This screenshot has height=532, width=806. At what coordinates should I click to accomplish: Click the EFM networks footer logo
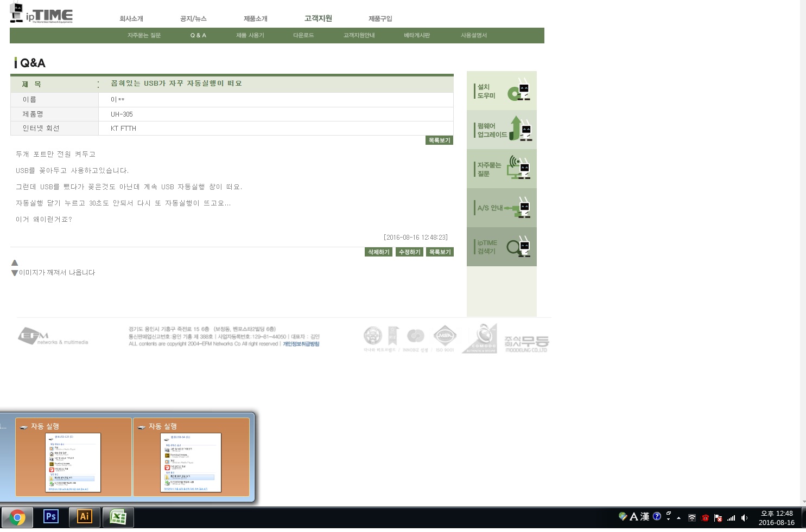53,336
